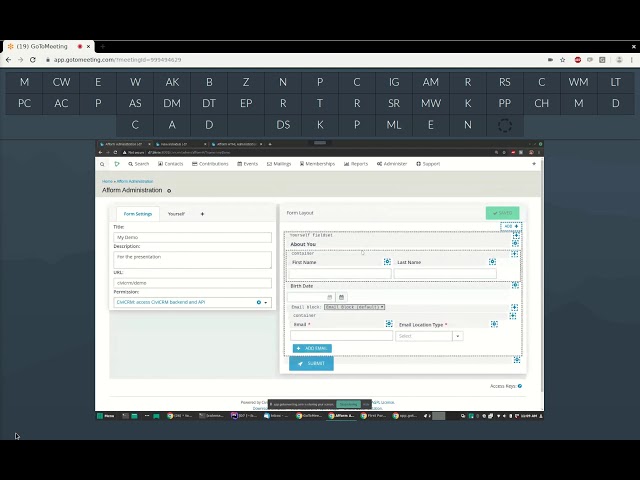Click the Add button above fieldset
This screenshot has height=480, width=640.
coord(511,226)
